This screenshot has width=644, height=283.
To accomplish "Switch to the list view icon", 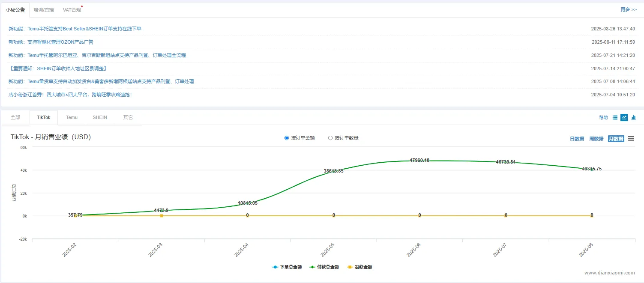I will click(615, 117).
